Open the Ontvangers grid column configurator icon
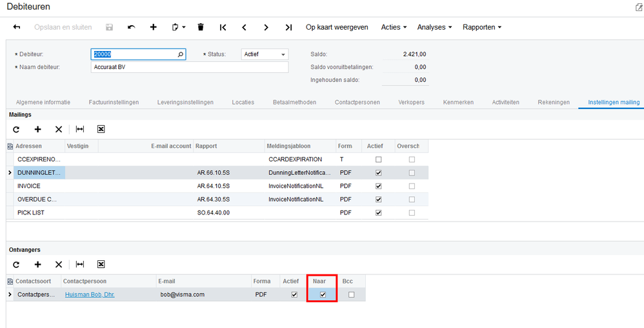The width and height of the screenshot is (644, 328). (x=10, y=281)
